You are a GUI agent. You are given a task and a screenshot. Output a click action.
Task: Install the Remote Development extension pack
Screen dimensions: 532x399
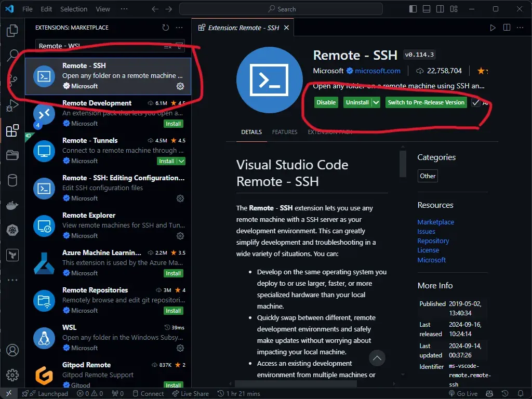click(174, 124)
